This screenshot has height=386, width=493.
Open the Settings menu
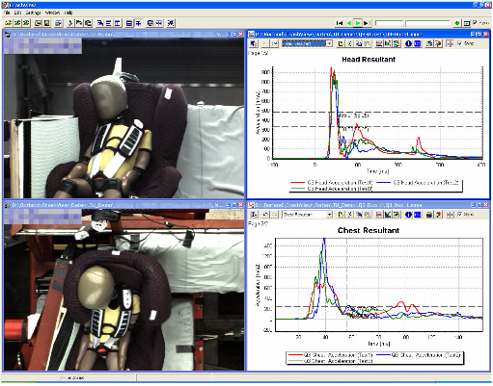[33, 13]
